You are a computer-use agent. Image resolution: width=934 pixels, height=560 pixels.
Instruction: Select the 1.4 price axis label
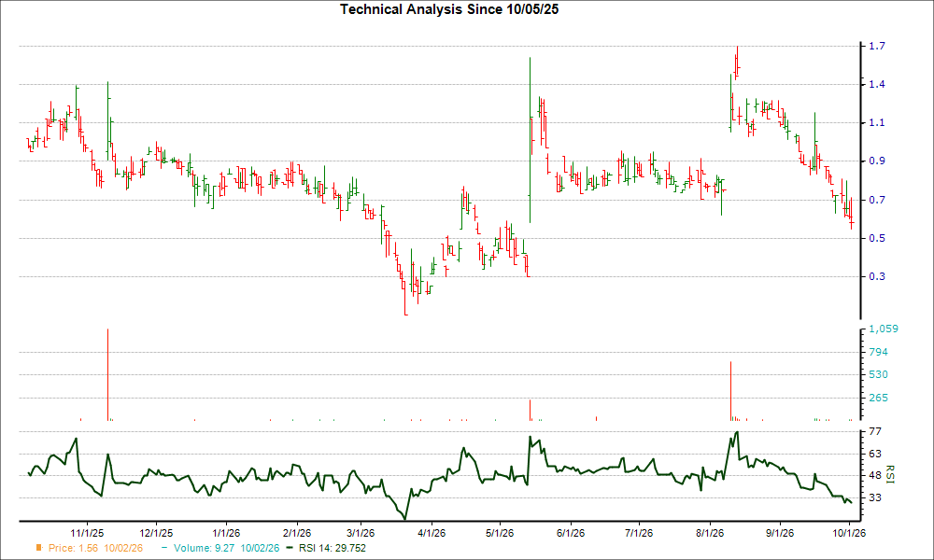pos(877,85)
